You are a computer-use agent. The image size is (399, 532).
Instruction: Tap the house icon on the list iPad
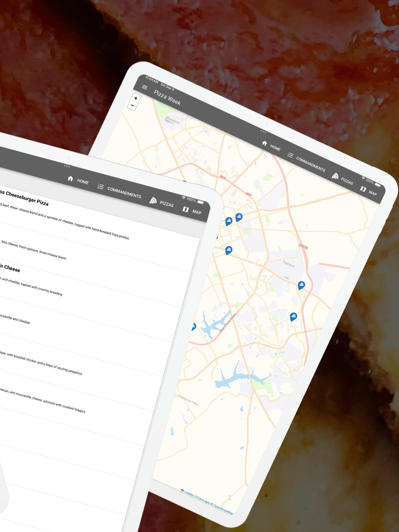[71, 178]
